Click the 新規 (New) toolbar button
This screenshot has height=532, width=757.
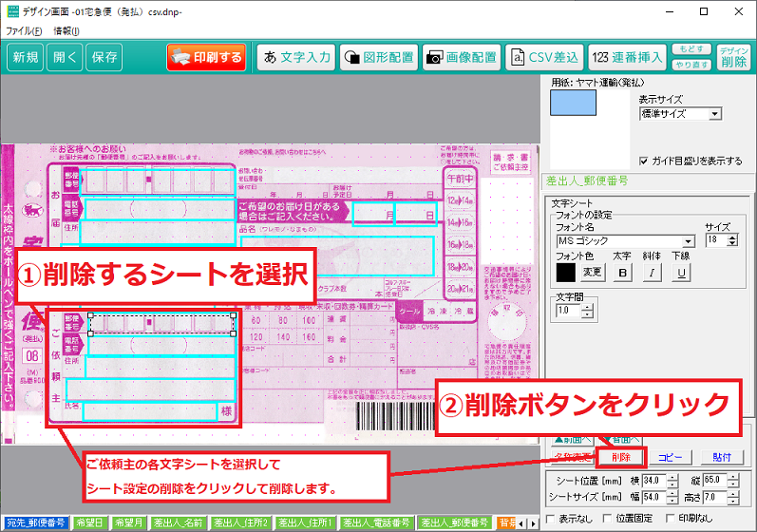25,57
